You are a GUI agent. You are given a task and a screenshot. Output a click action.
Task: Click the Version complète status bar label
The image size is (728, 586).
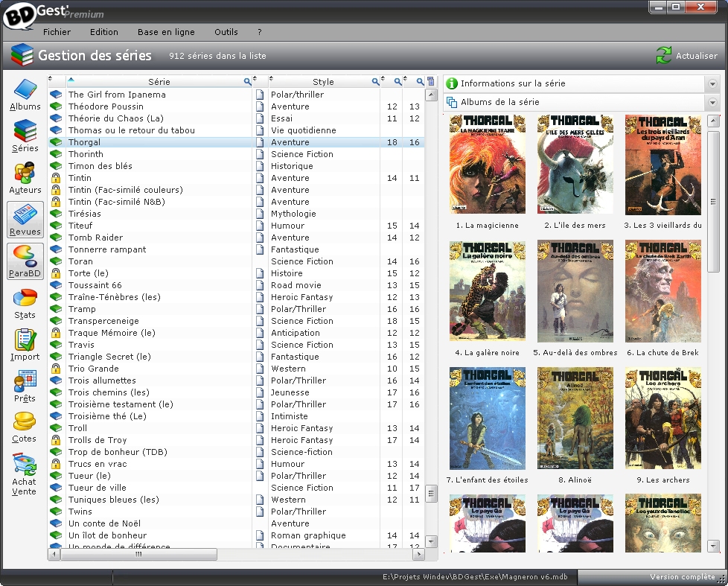(683, 577)
